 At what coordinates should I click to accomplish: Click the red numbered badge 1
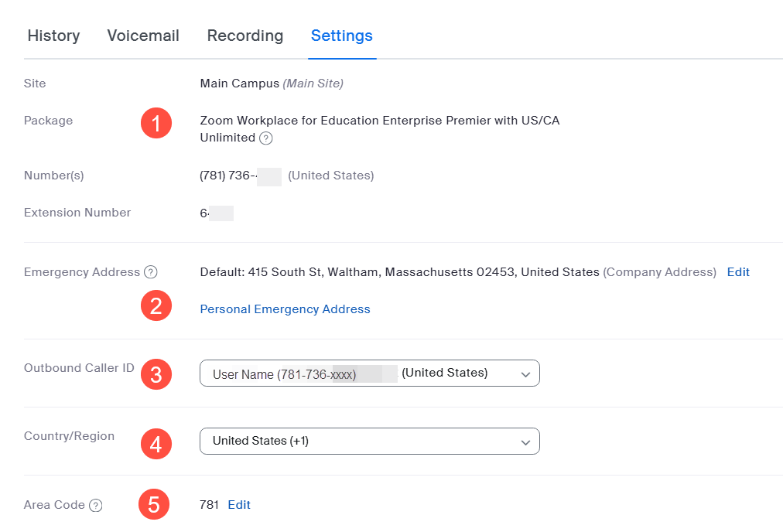coord(156,122)
